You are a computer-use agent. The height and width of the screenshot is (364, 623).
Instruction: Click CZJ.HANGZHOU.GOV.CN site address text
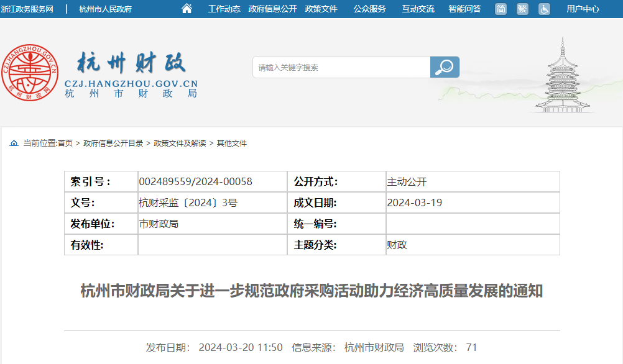131,84
